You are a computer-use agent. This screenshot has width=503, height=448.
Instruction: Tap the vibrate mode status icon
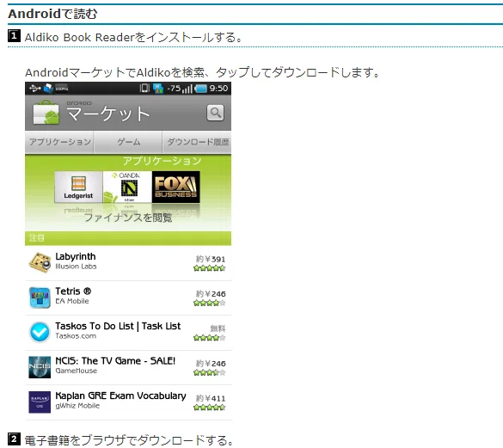[144, 88]
